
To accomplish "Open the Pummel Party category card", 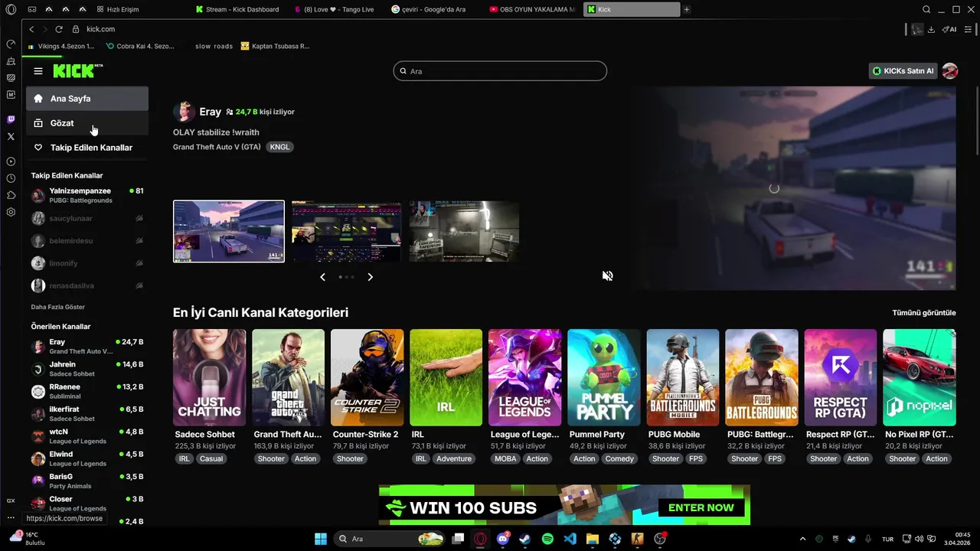I will [x=603, y=377].
